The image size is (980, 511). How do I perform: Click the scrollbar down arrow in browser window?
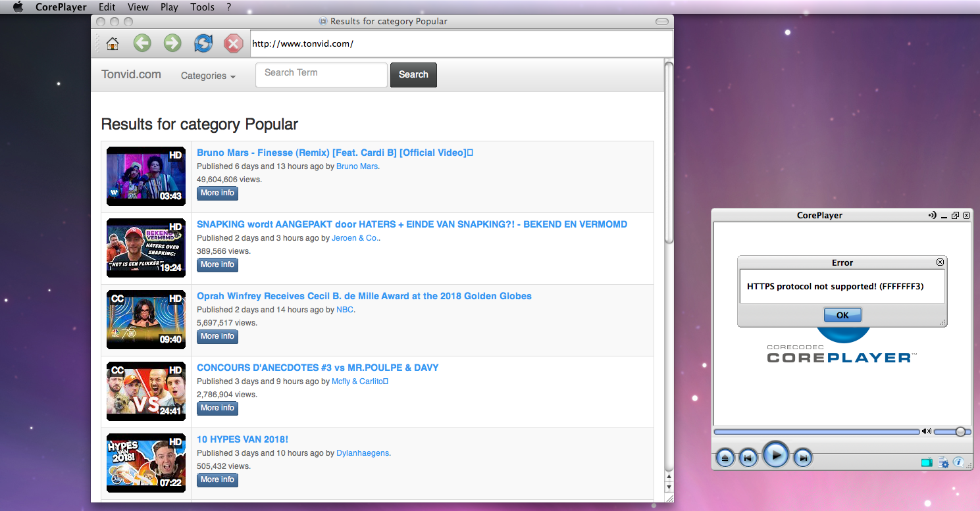(x=669, y=487)
